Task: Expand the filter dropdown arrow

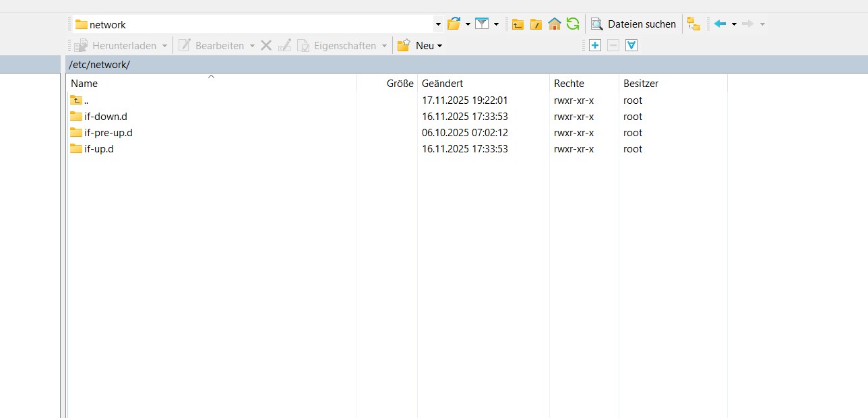Action: click(496, 24)
